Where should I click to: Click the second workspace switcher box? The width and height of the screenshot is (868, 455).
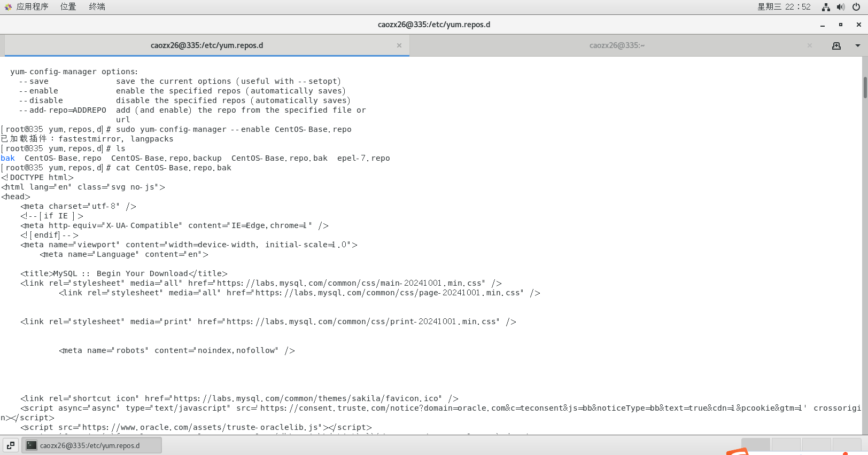pyautogui.click(x=786, y=445)
